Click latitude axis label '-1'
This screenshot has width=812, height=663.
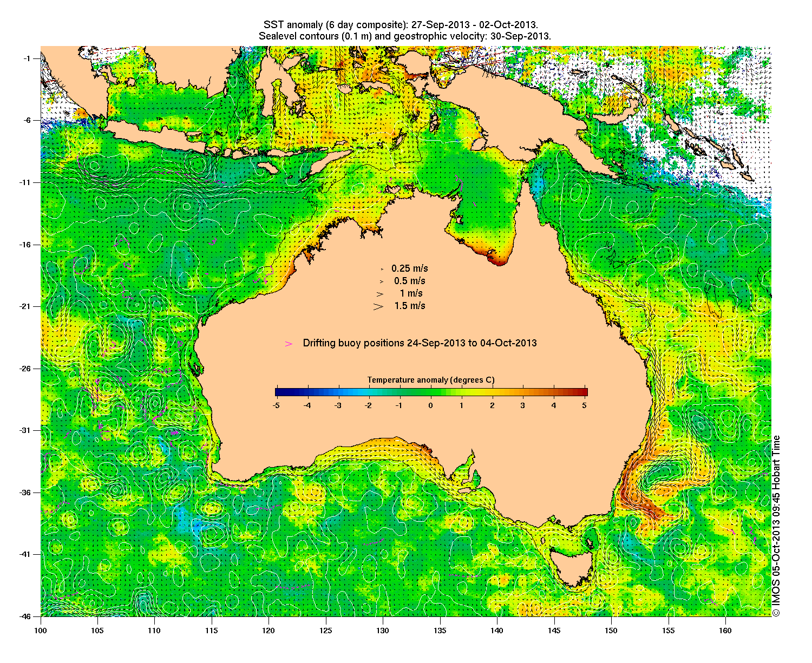click(27, 58)
